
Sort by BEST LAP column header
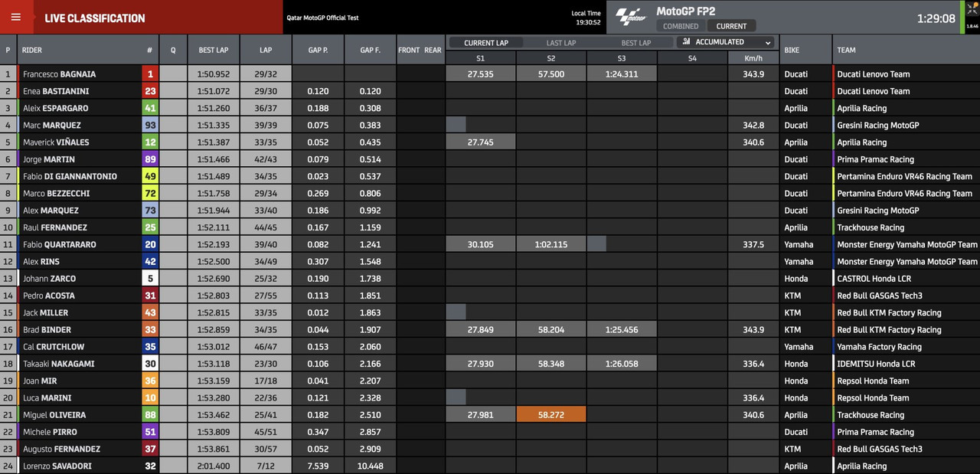[x=213, y=50]
